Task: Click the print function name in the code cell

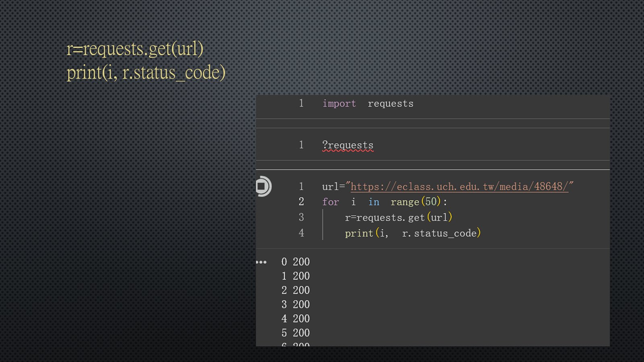Action: coord(359,233)
